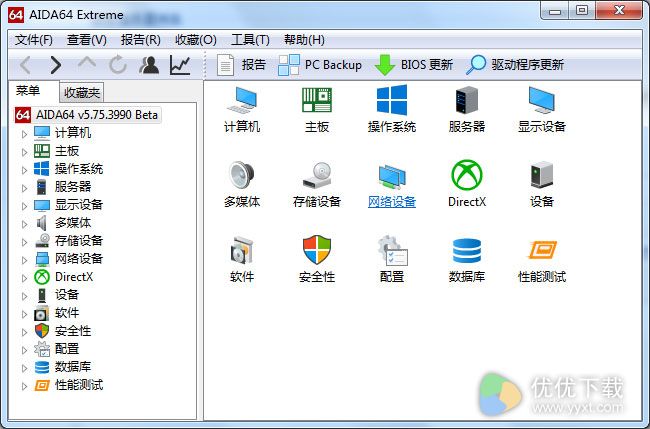This screenshot has height=429, width=650.
Task: Expand the 显示设备 tree node
Action: [x=24, y=206]
